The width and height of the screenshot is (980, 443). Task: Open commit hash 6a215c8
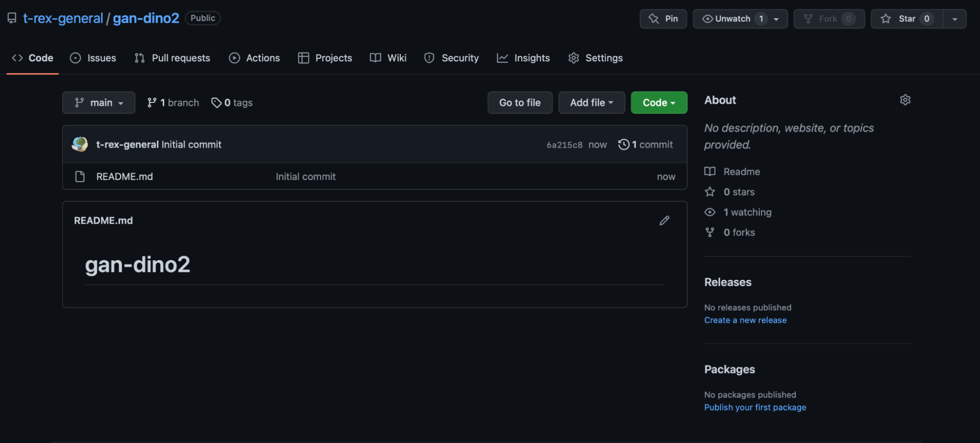(564, 145)
